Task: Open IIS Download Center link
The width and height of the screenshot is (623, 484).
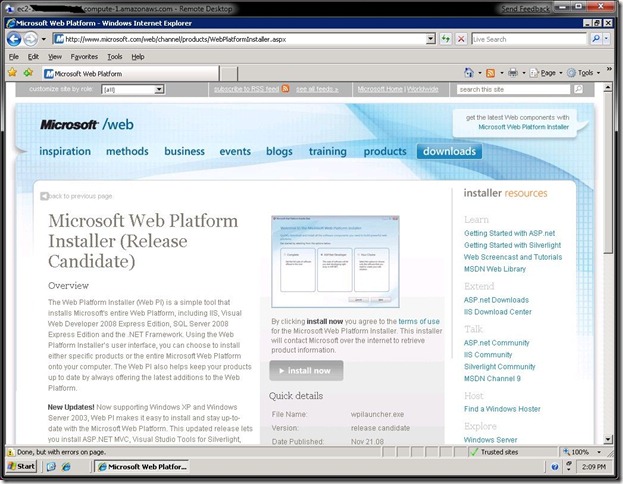Action: click(x=497, y=312)
